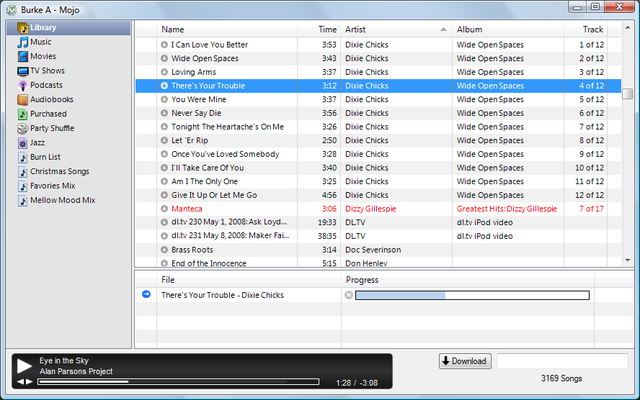Click status circle next to Never Say Die
Viewport: 640px width, 400px height.
point(164,113)
